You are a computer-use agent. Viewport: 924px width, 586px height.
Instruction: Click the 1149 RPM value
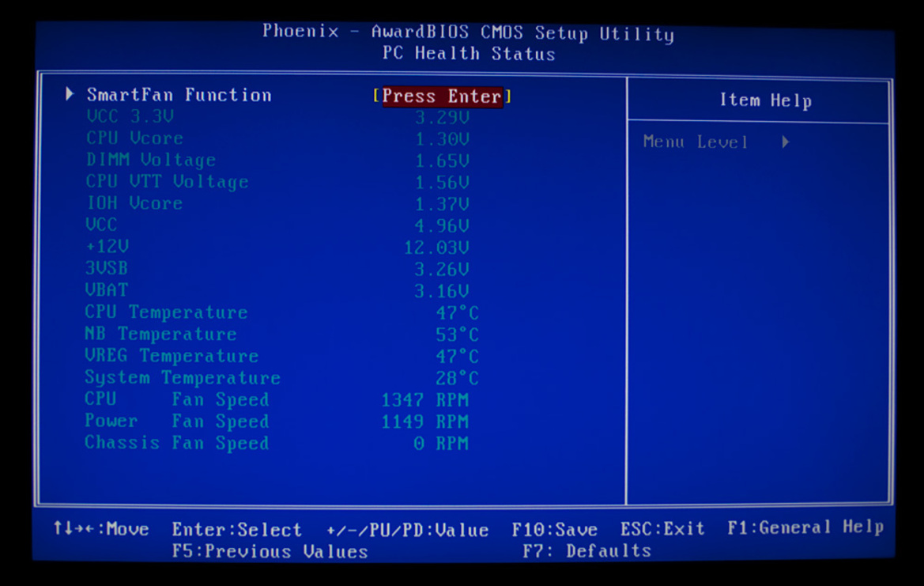425,422
